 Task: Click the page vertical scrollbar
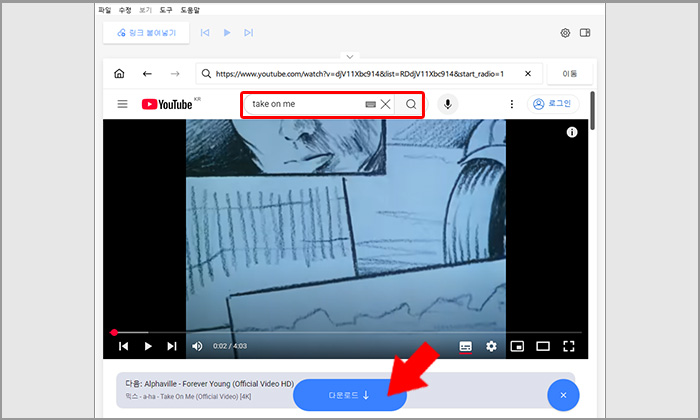pyautogui.click(x=592, y=111)
